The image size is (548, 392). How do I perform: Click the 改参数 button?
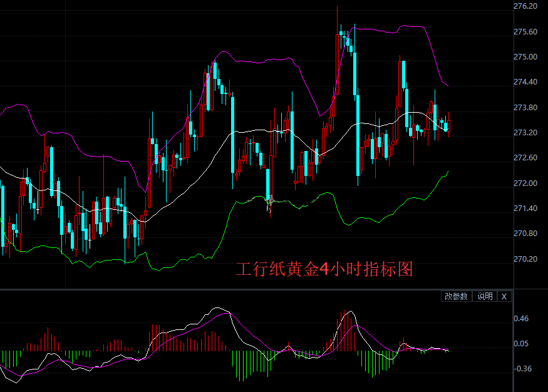[457, 296]
